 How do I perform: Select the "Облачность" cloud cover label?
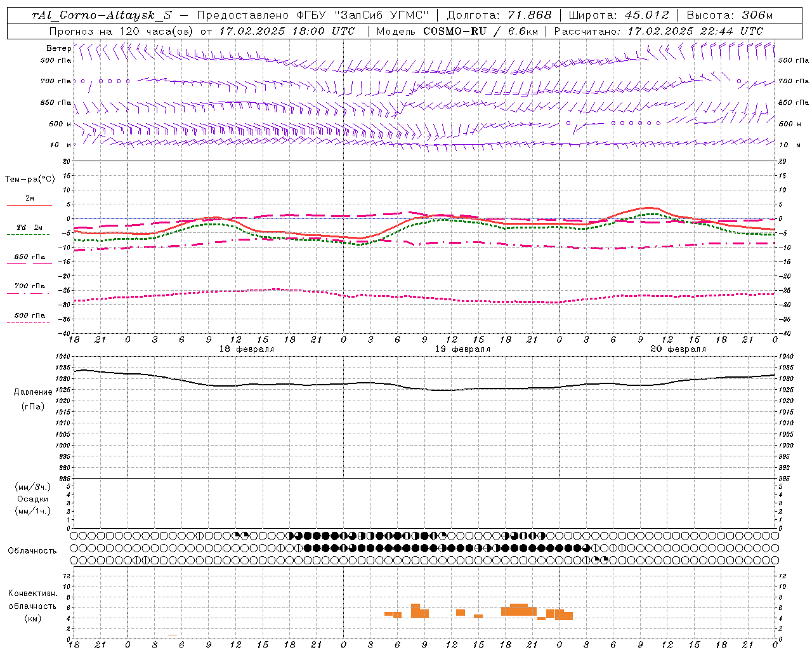32,551
